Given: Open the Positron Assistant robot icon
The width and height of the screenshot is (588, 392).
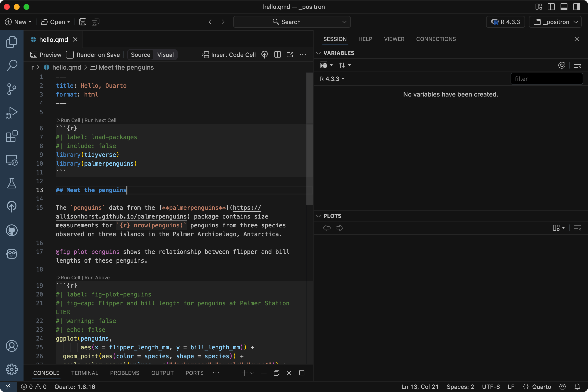Looking at the screenshot, I should [12, 254].
